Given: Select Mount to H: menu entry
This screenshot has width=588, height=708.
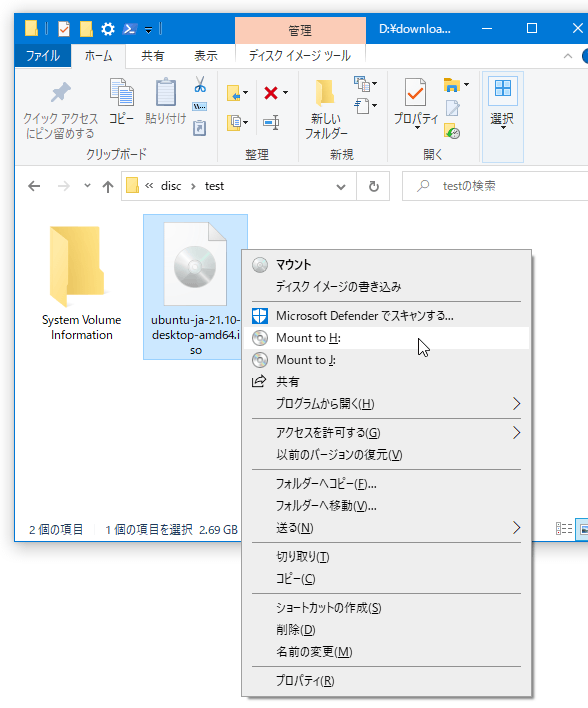Looking at the screenshot, I should click(386, 338).
